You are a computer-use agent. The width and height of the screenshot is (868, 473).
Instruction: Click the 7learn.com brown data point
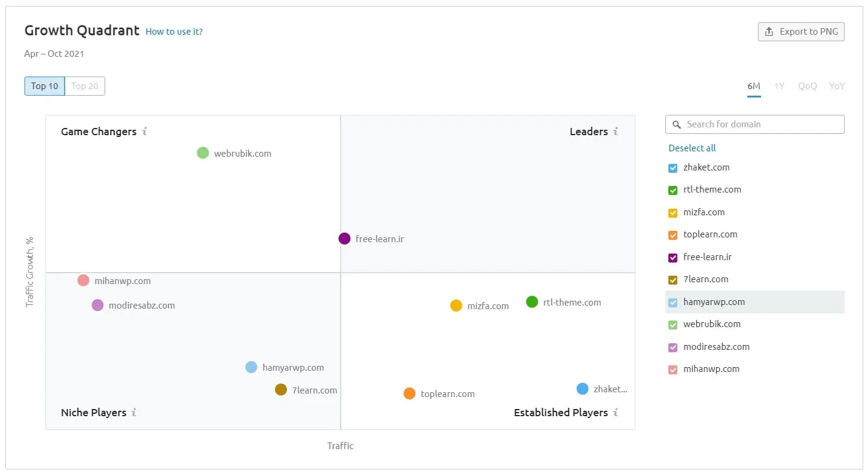(281, 390)
